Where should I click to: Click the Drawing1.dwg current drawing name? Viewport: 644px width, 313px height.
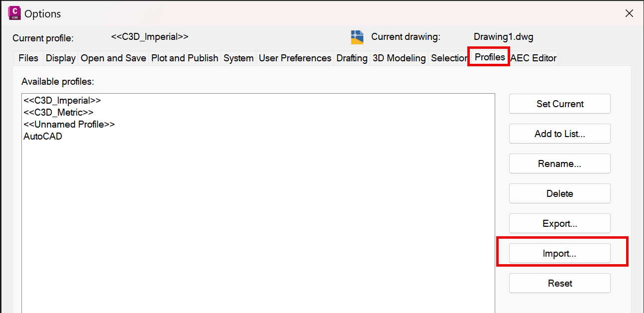[504, 37]
